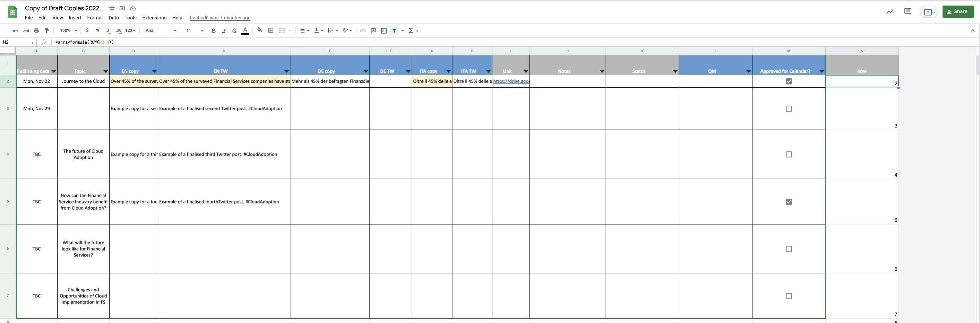Screen dimensions: 980x323
Task: Star the document title
Action: [112, 8]
